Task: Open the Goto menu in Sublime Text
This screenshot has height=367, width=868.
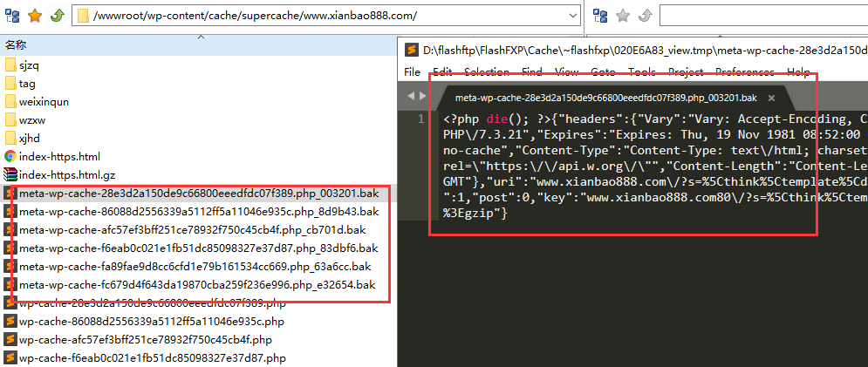Action: 603,72
